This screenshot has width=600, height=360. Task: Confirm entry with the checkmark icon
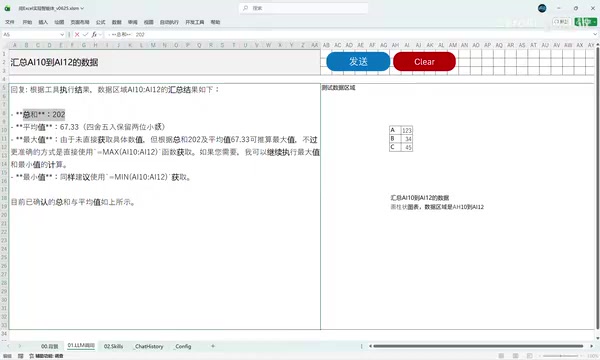tap(85, 34)
